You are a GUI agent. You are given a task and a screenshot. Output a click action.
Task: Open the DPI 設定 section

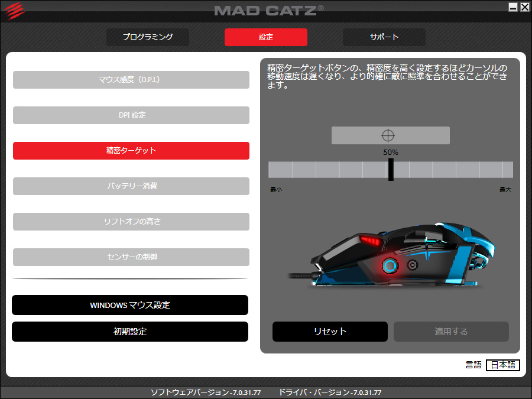[x=131, y=115]
